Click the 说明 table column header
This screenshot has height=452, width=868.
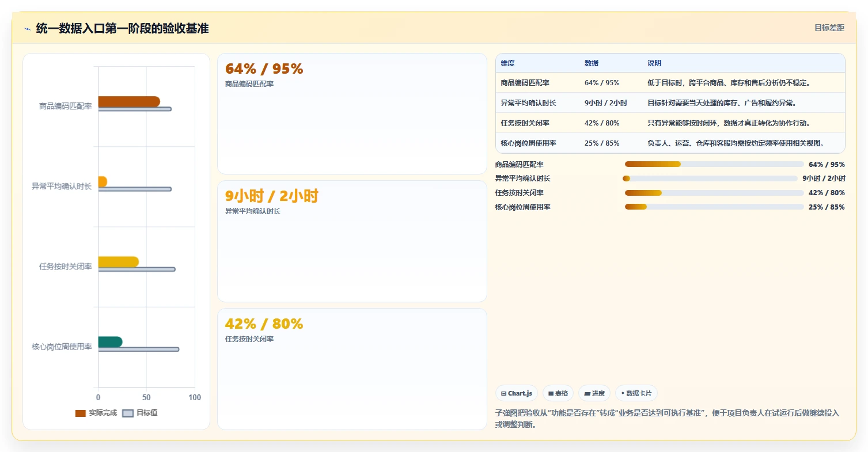[x=654, y=63]
